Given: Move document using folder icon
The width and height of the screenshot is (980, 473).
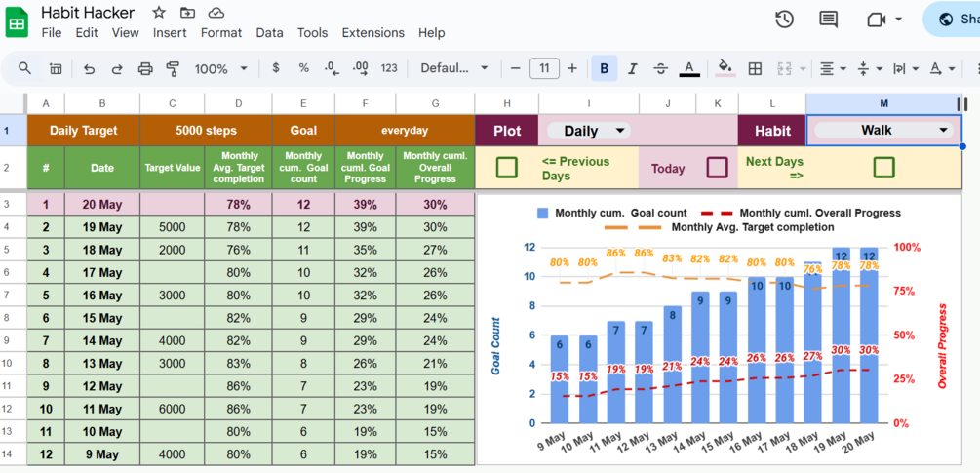Looking at the screenshot, I should tap(187, 13).
